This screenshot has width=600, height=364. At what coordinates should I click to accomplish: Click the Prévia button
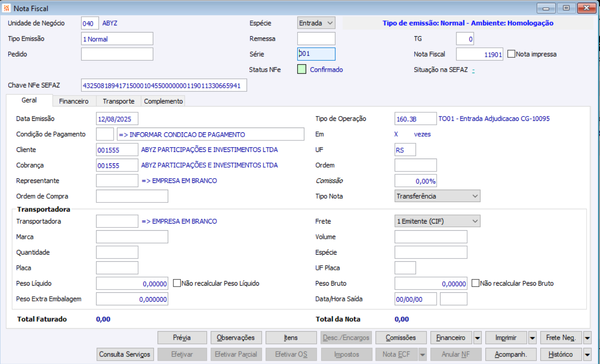(x=182, y=338)
